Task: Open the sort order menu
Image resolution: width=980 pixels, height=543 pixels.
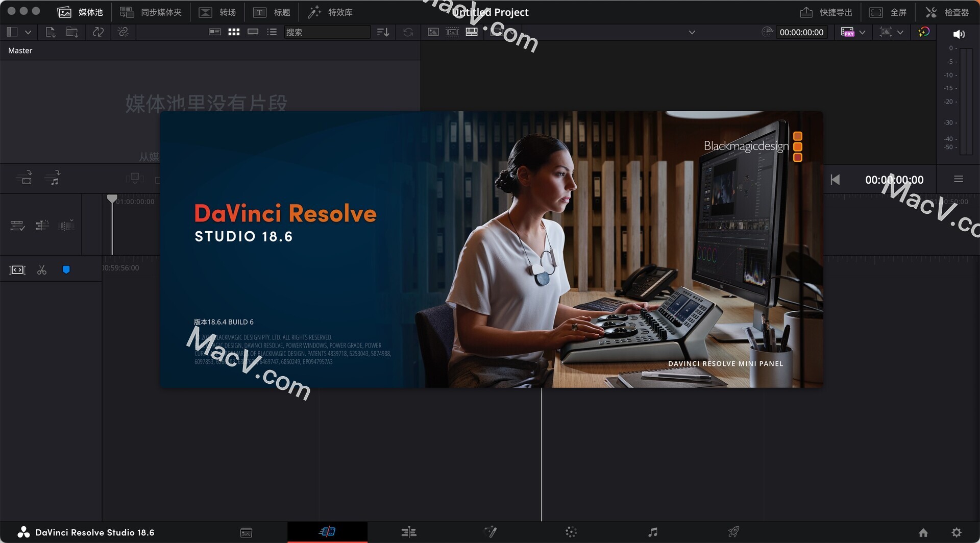Action: pyautogui.click(x=383, y=32)
